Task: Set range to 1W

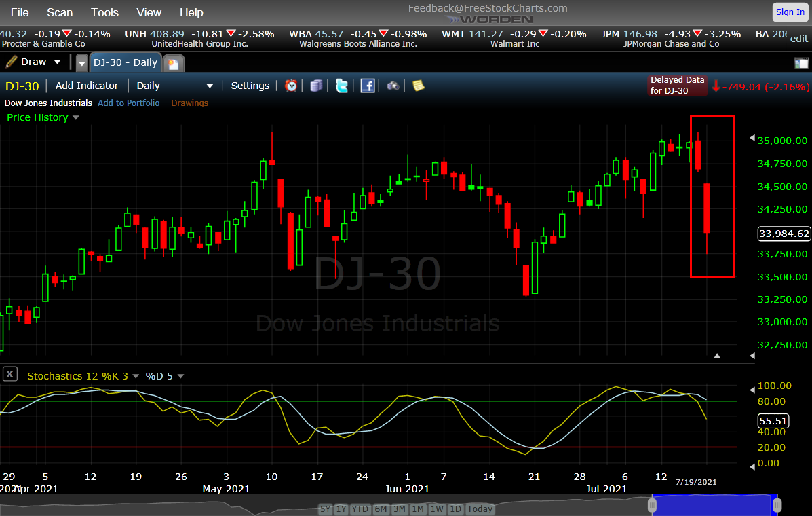Action: (x=437, y=509)
